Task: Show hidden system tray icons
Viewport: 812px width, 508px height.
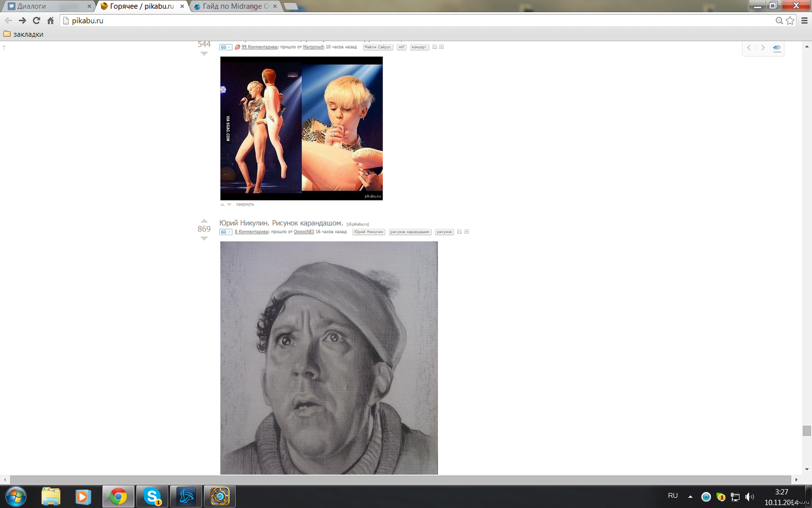Action: [690, 496]
